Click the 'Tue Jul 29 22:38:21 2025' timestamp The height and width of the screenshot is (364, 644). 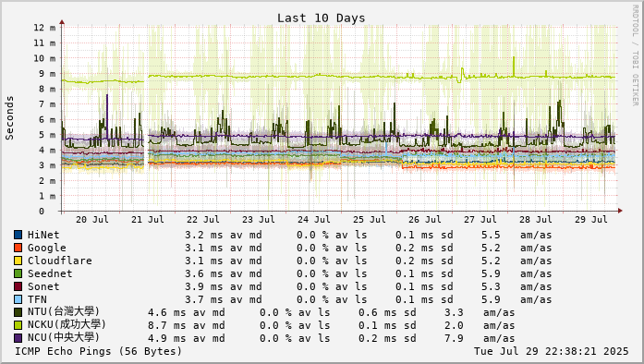click(552, 351)
